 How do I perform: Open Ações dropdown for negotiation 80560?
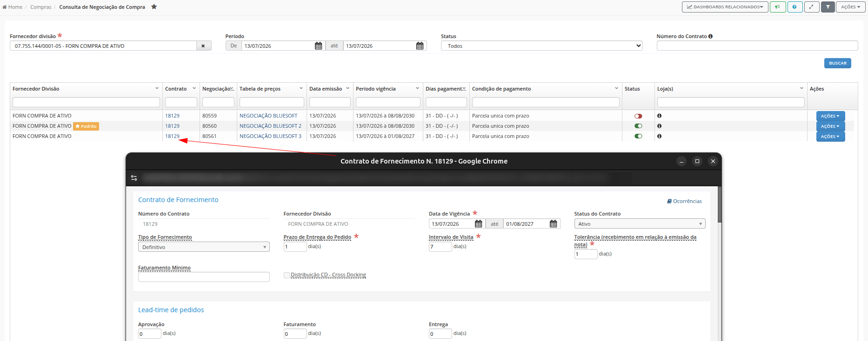(x=830, y=126)
